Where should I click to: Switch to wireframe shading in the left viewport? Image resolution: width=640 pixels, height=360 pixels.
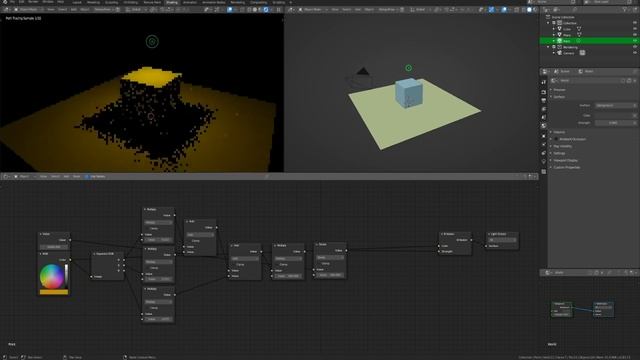click(x=249, y=9)
